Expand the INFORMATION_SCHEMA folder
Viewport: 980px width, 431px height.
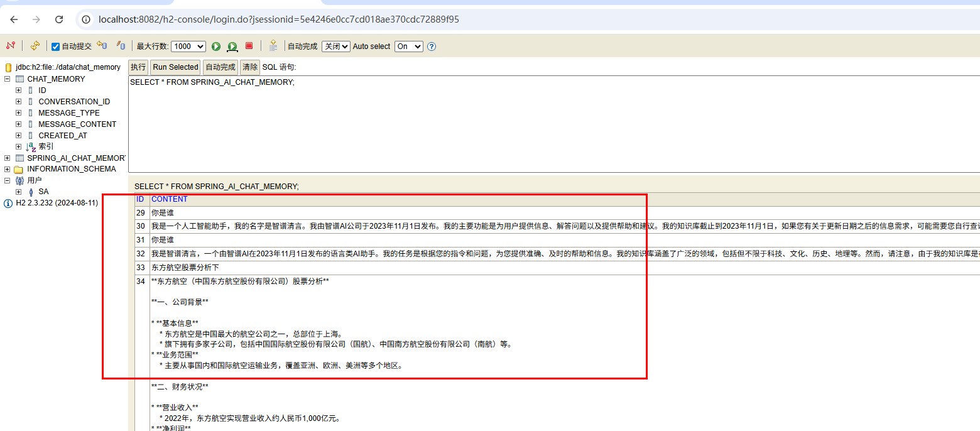pyautogui.click(x=8, y=169)
